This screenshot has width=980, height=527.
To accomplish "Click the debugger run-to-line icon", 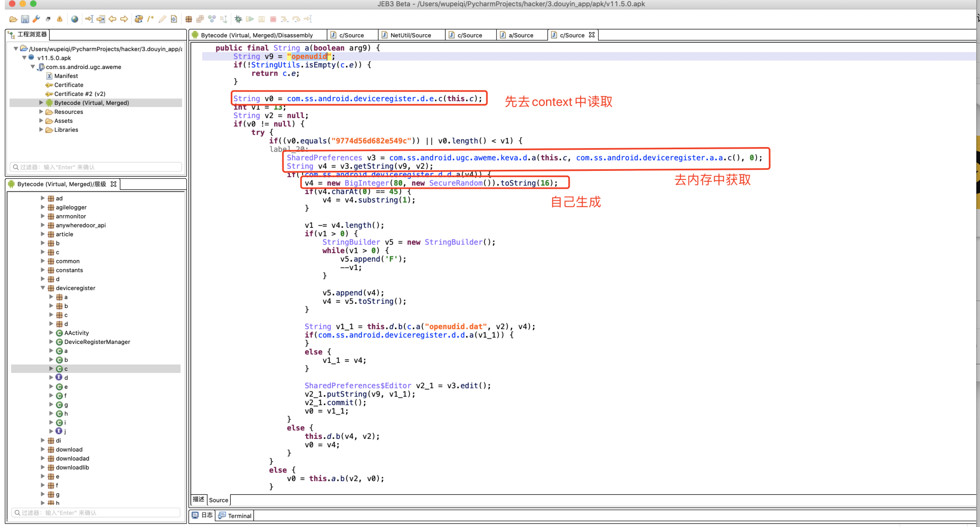I will pyautogui.click(x=308, y=19).
